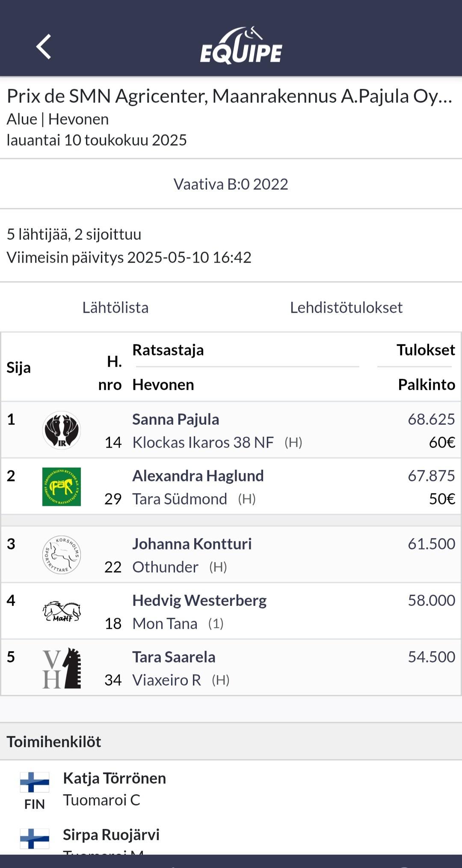Open Hedvig Westerberg's rider page

click(199, 600)
